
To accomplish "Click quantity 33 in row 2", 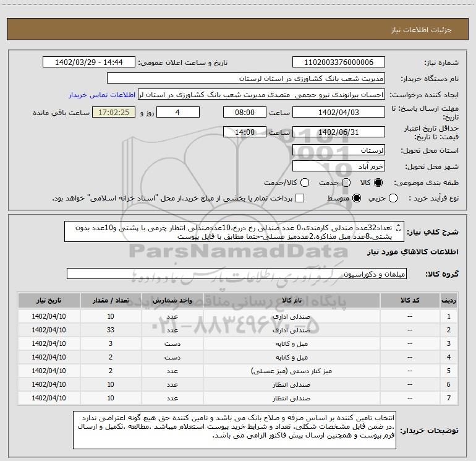I will (x=111, y=330).
